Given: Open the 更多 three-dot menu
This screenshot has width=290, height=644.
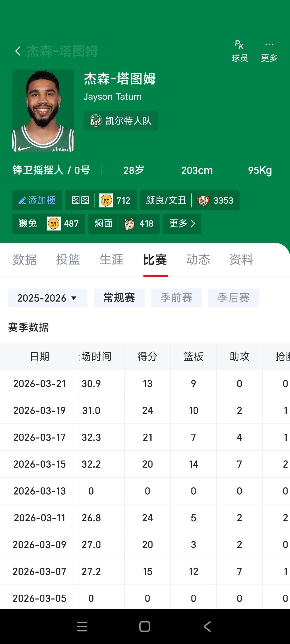Looking at the screenshot, I should (269, 51).
